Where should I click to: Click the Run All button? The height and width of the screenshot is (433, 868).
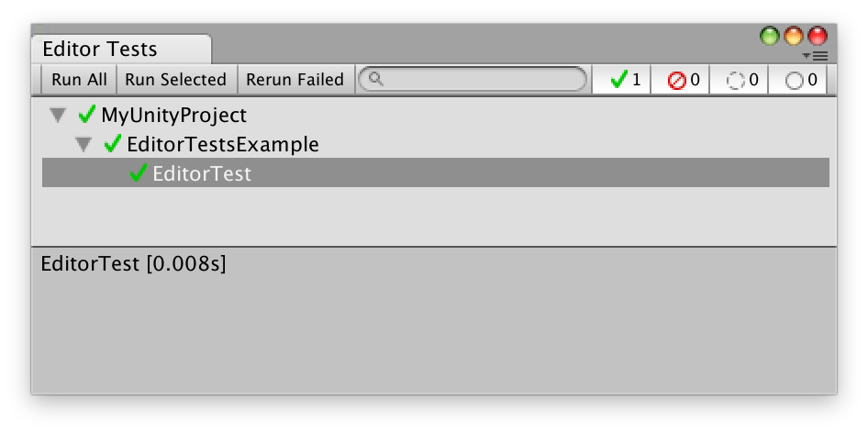pos(80,80)
